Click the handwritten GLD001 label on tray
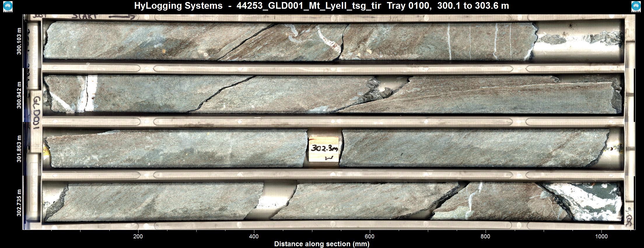Screen dimensions: 644x248 tap(36, 113)
